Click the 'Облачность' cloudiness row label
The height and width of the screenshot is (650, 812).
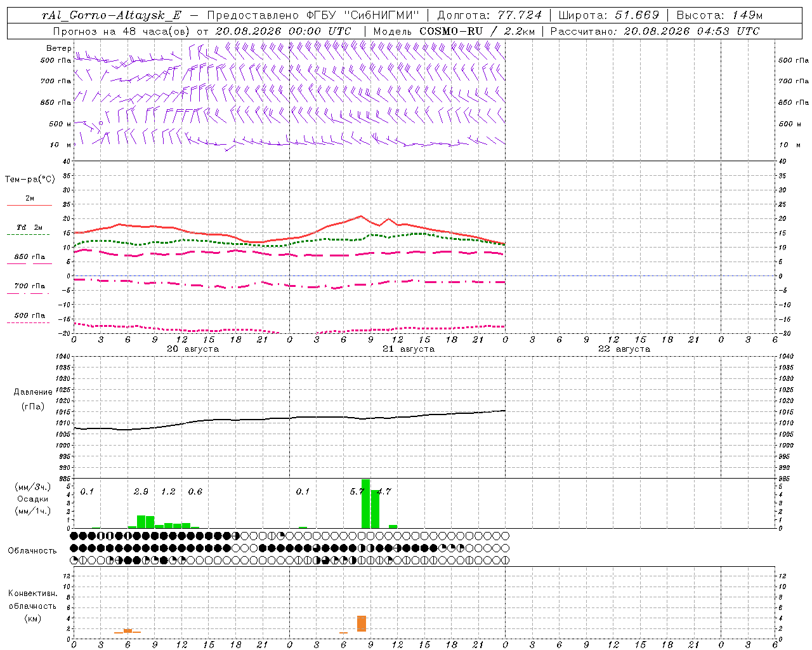coord(32,550)
